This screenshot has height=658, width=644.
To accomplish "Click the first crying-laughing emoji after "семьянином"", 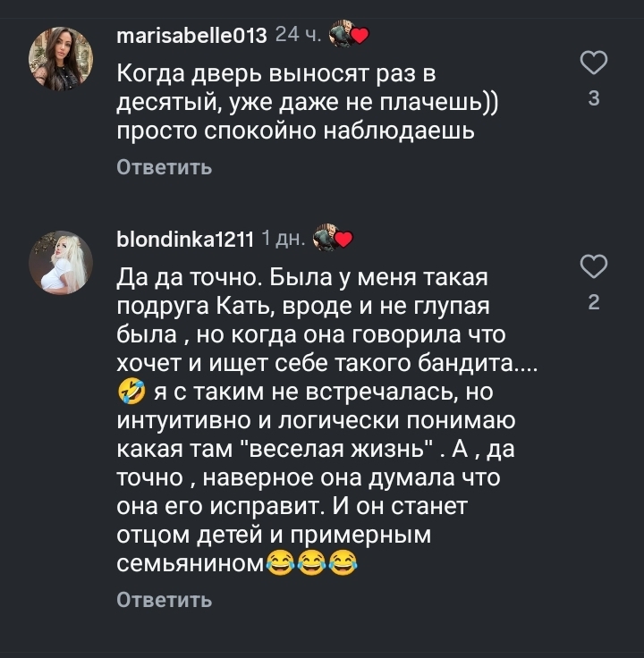I will [x=283, y=562].
